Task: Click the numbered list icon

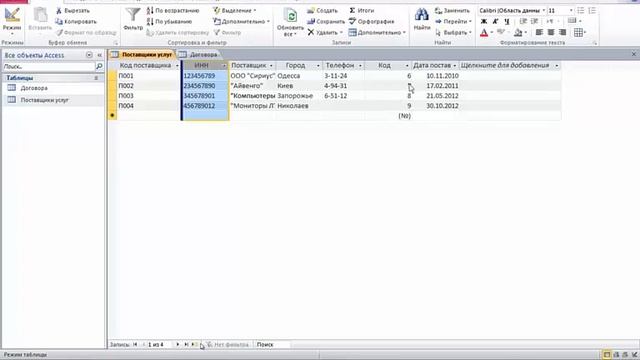Action: (592, 10)
